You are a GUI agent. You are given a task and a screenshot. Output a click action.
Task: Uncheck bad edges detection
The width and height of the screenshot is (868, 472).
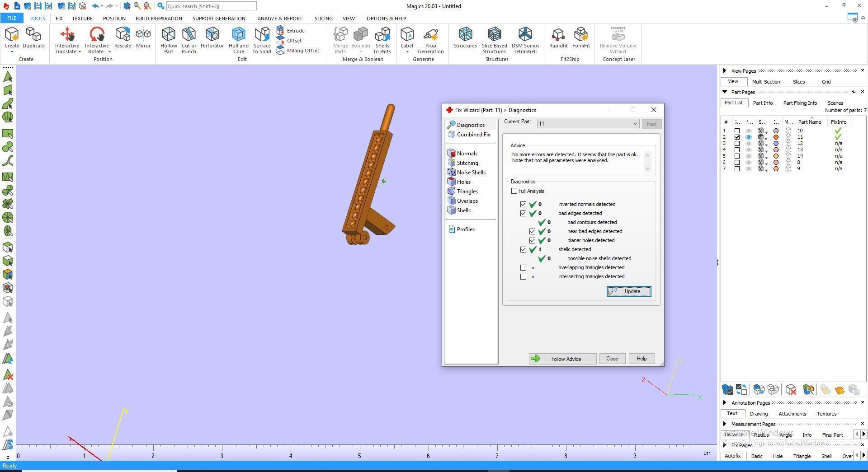point(523,213)
